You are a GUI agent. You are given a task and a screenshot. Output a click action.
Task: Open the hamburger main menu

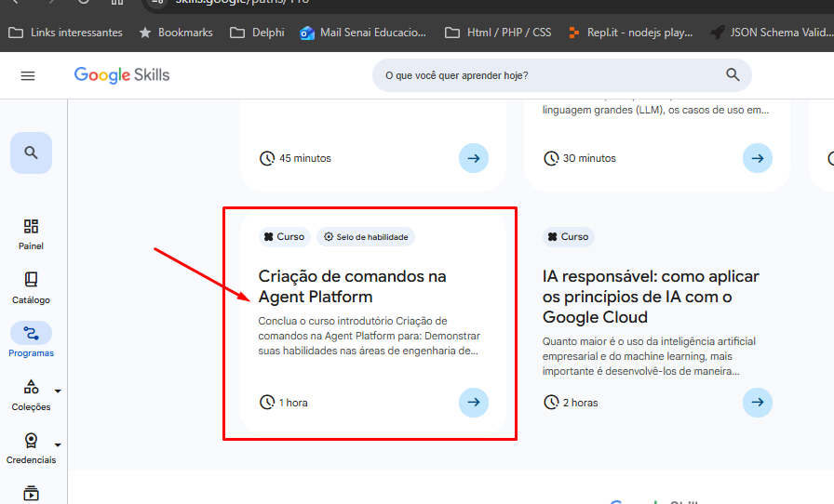28,76
